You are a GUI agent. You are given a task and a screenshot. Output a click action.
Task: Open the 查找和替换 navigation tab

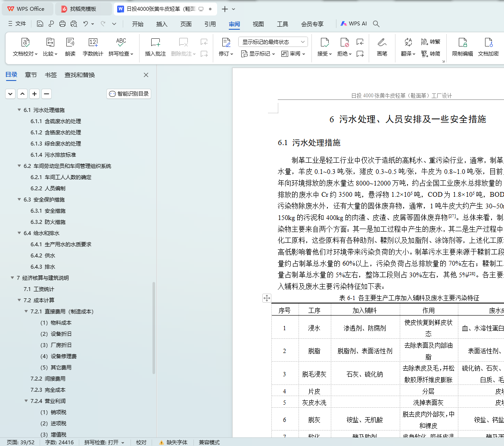(x=80, y=75)
